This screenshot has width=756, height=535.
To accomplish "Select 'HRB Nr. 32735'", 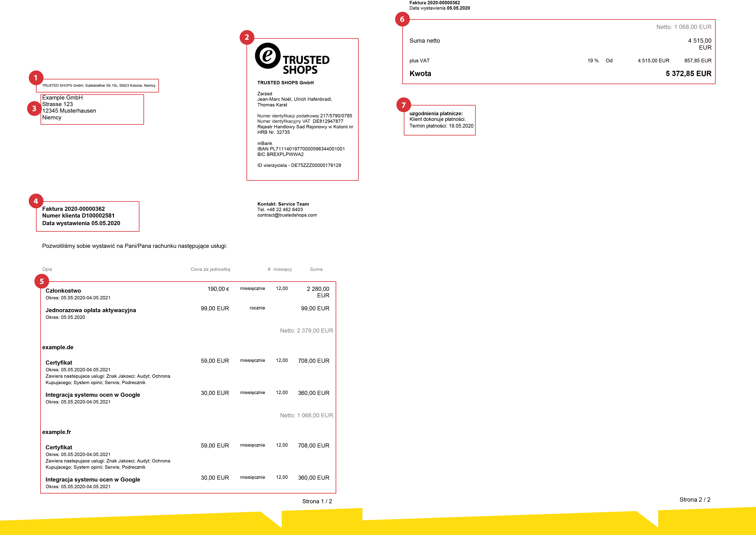I will click(x=273, y=132).
